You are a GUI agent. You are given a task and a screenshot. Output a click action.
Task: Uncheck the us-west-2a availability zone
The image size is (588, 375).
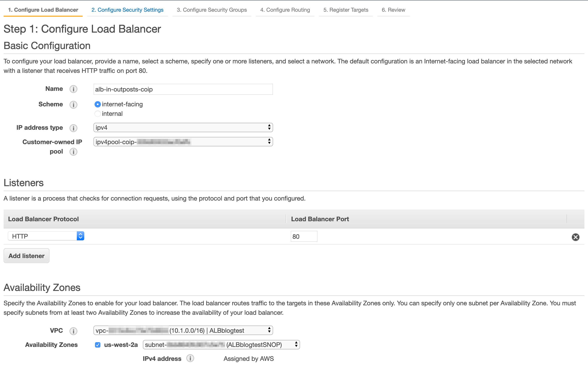(98, 345)
